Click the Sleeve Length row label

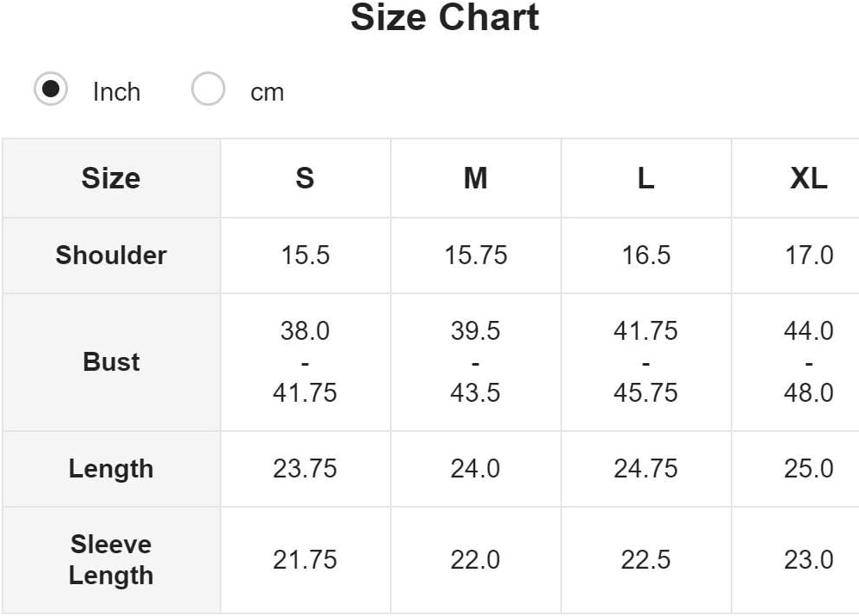pyautogui.click(x=111, y=559)
